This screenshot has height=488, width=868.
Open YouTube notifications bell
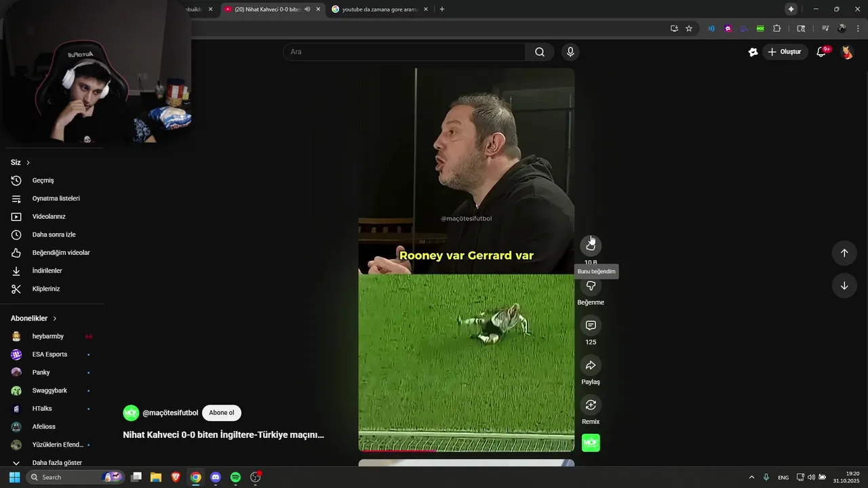point(821,52)
